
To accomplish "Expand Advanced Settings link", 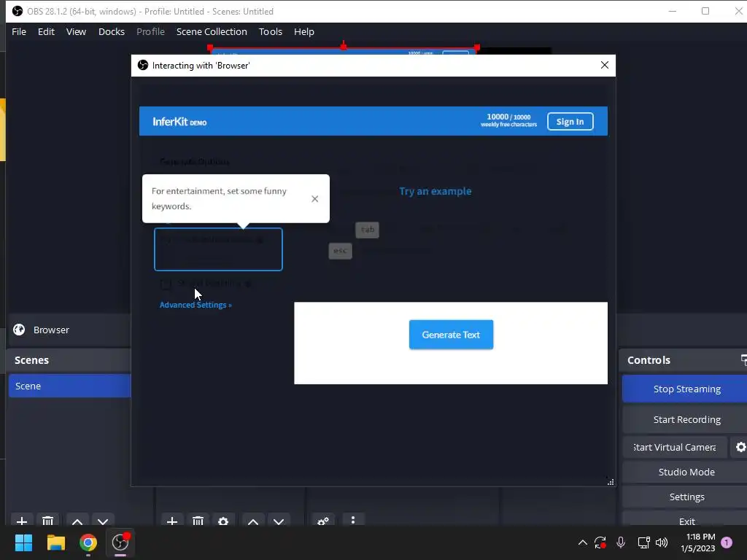I will (196, 305).
